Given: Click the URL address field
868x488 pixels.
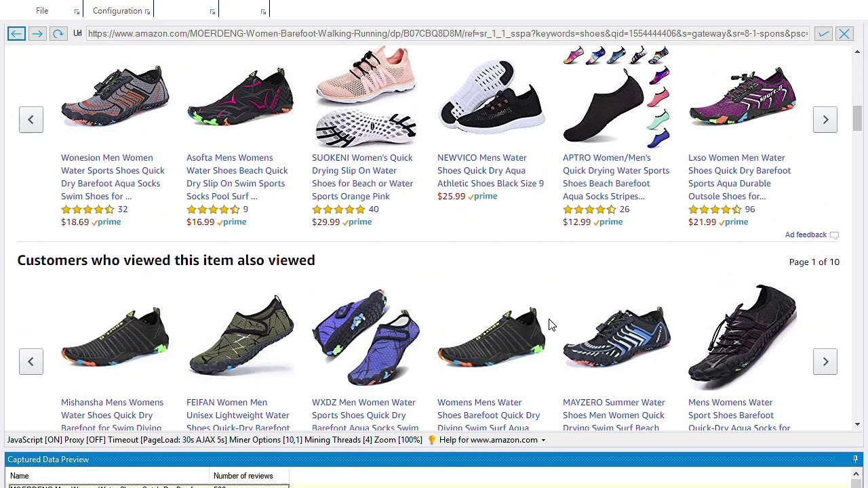Looking at the screenshot, I should click(x=448, y=33).
